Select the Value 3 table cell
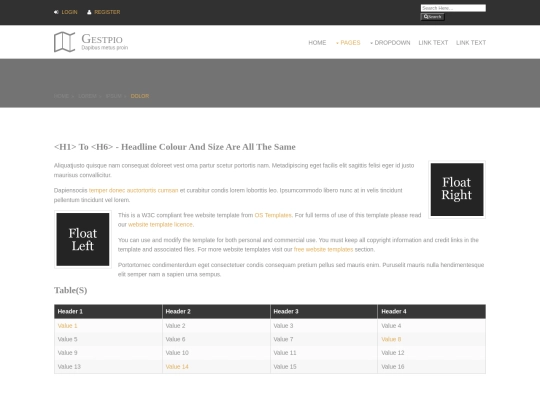The height and width of the screenshot is (405, 540). 324,326
